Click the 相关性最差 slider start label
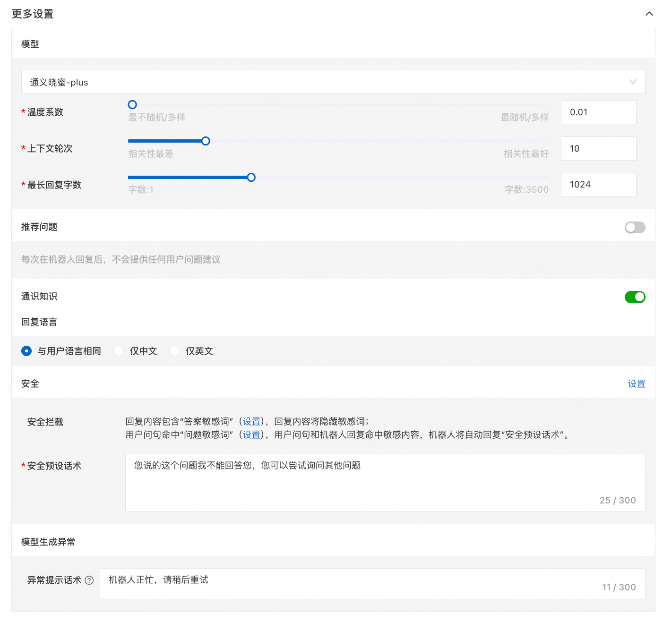Image resolution: width=672 pixels, height=630 pixels. [x=151, y=153]
